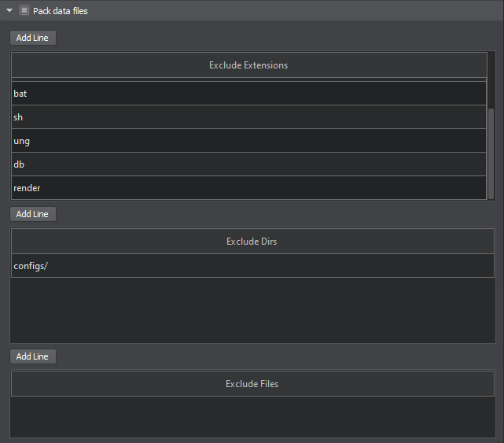Image resolution: width=504 pixels, height=443 pixels.
Task: Click empty area under Exclude Files header
Action: click(252, 416)
